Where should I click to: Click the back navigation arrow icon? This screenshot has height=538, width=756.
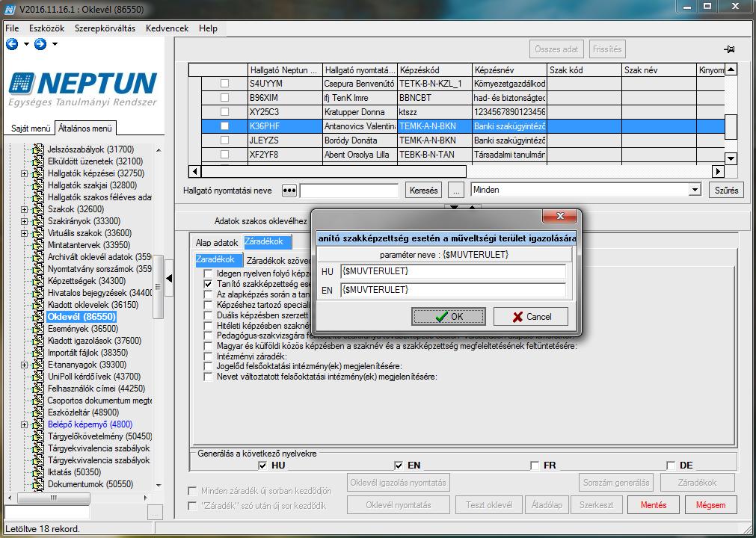pos(12,44)
